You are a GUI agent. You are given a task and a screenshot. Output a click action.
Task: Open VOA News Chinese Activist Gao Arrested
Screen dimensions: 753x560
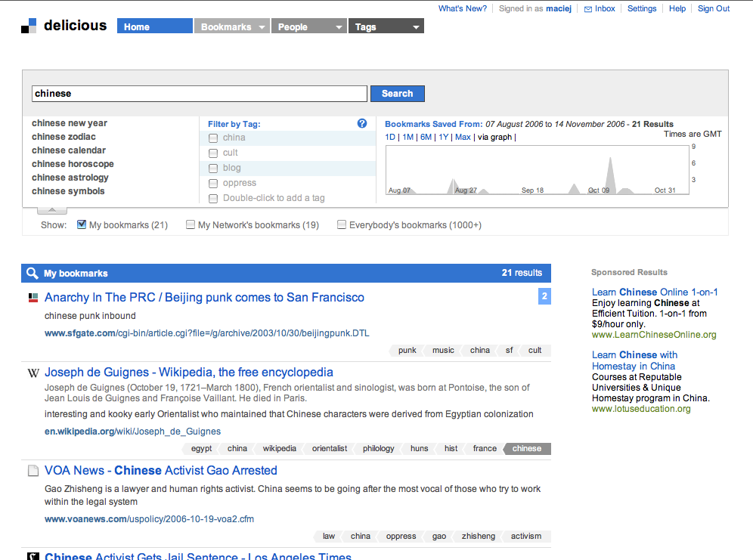161,470
